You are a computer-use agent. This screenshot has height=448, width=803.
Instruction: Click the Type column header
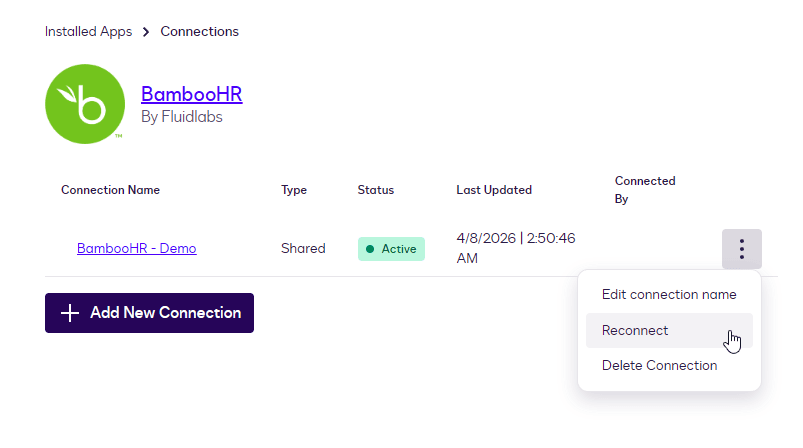click(x=294, y=190)
